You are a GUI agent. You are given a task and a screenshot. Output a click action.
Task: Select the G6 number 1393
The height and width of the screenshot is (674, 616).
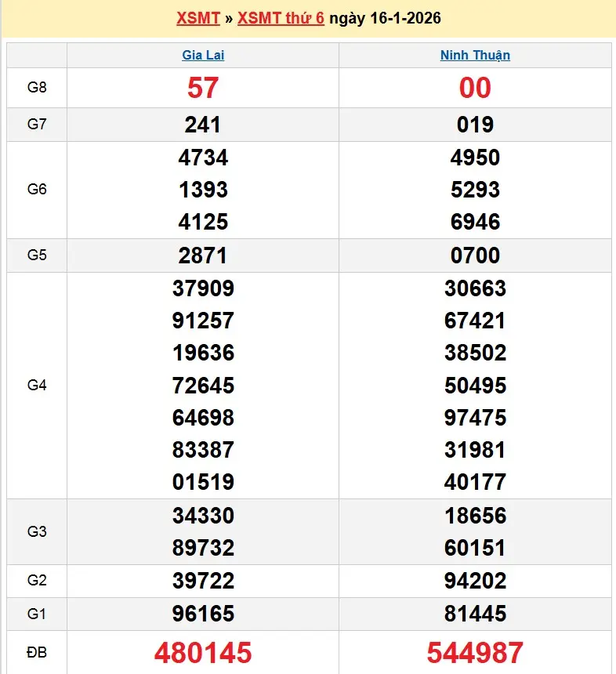tap(203, 190)
